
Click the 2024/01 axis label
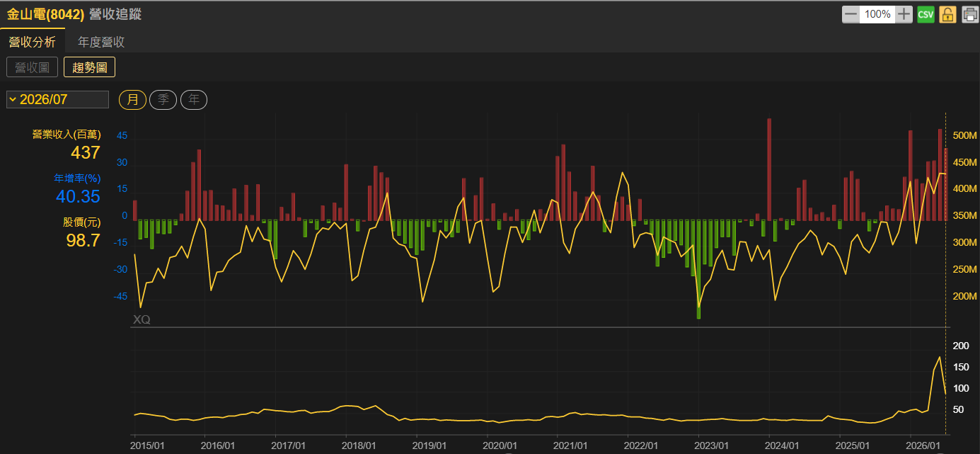[x=783, y=446]
